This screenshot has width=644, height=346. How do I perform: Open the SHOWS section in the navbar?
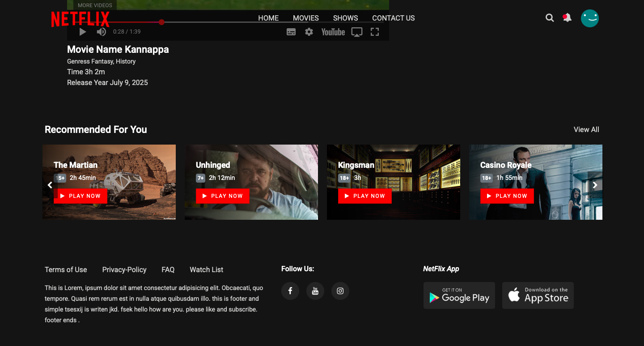pyautogui.click(x=345, y=18)
